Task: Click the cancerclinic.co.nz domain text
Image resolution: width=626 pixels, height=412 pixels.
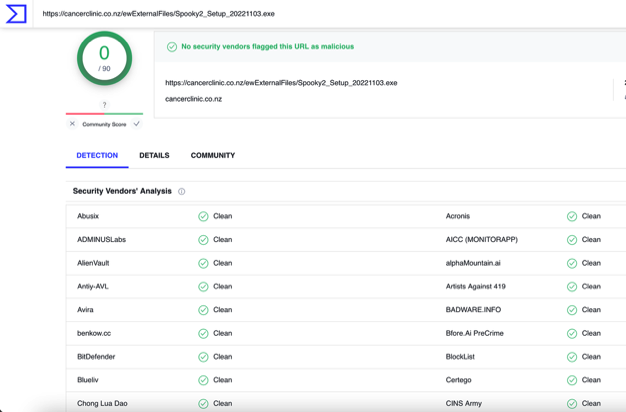Action: tap(193, 99)
